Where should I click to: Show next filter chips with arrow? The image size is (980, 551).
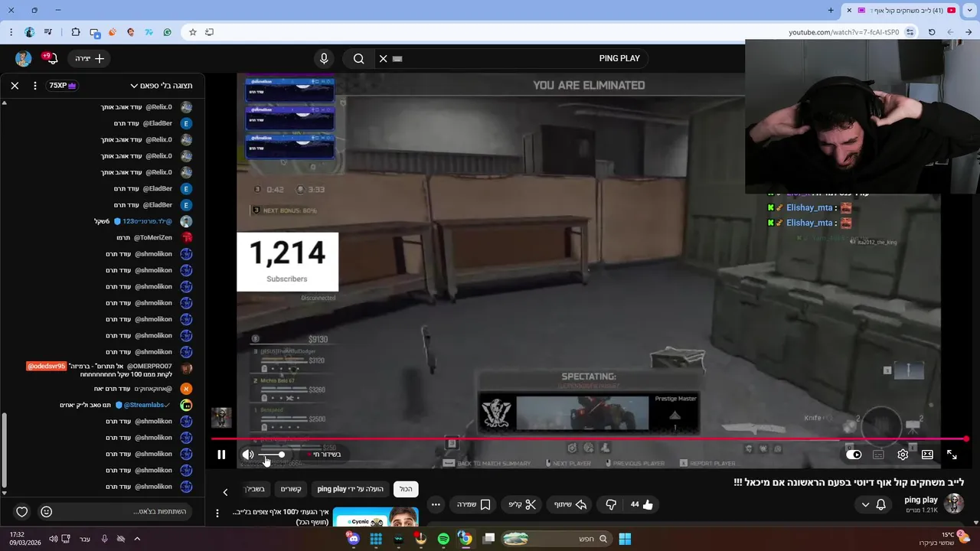(225, 492)
